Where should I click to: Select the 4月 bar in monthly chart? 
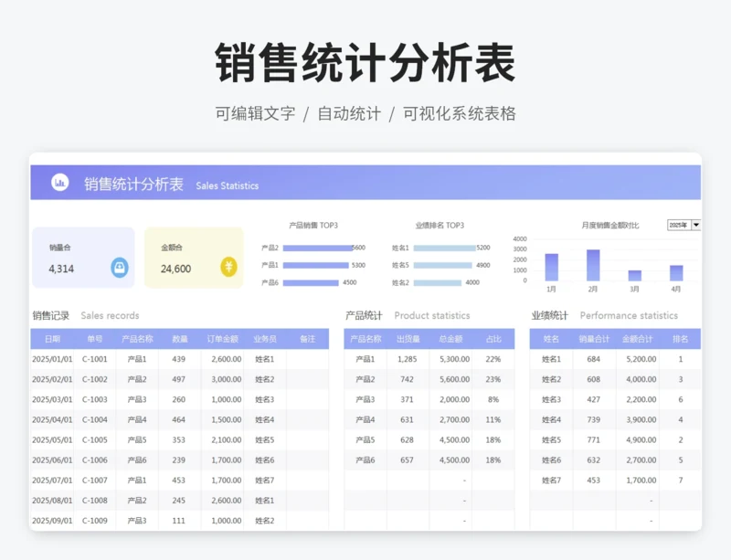pyautogui.click(x=676, y=273)
